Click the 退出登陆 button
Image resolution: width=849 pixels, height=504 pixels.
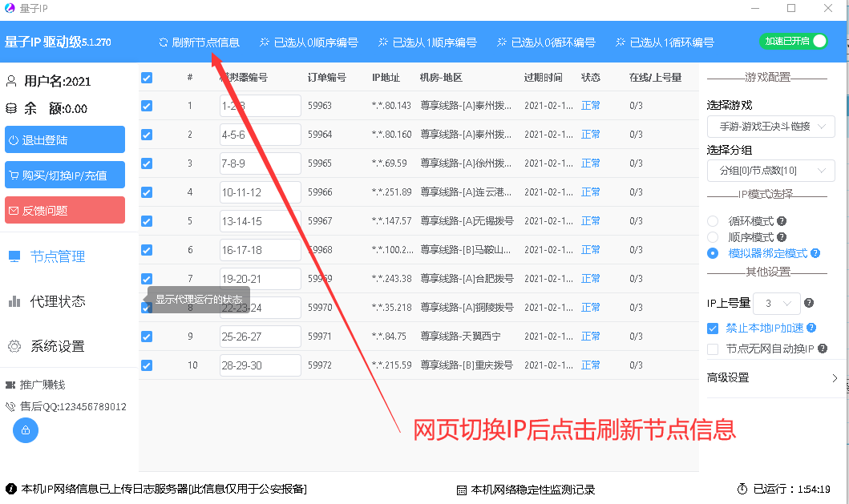click(65, 140)
